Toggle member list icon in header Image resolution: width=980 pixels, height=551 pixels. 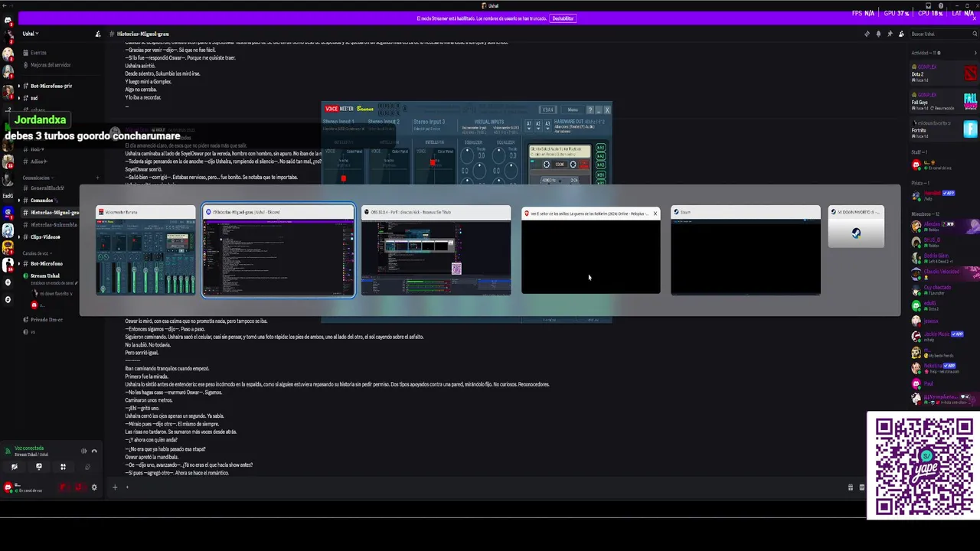pyautogui.click(x=901, y=34)
